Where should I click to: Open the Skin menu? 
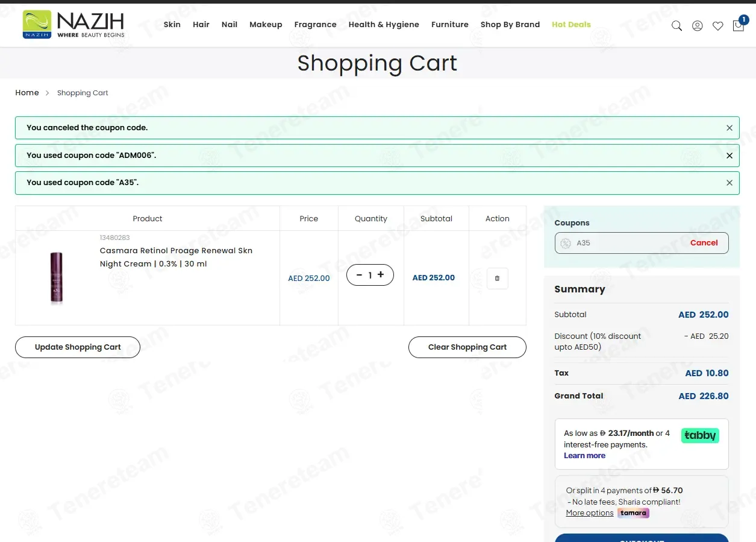(x=172, y=25)
